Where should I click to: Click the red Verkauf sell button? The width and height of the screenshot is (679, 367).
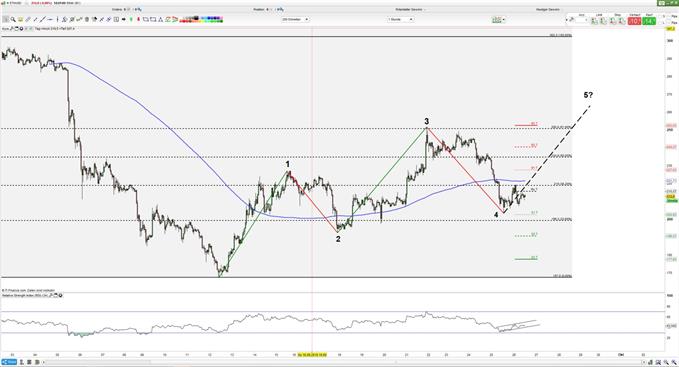(x=634, y=20)
